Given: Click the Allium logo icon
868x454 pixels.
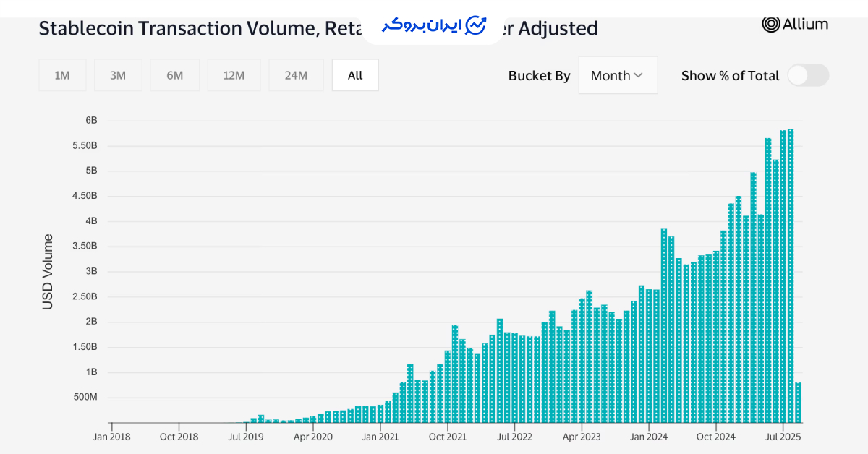Looking at the screenshot, I should point(771,24).
